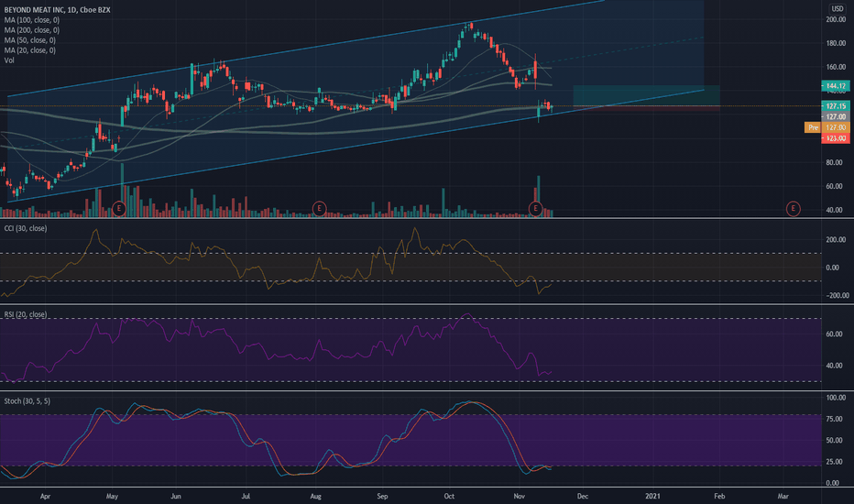Select the long position green target box
This screenshot has height=504, width=854.
(x=646, y=96)
